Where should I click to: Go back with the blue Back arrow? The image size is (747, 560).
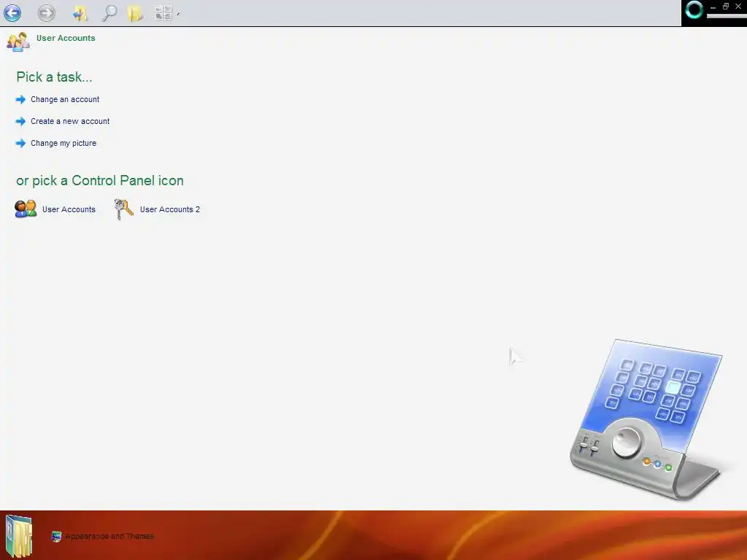tap(12, 13)
